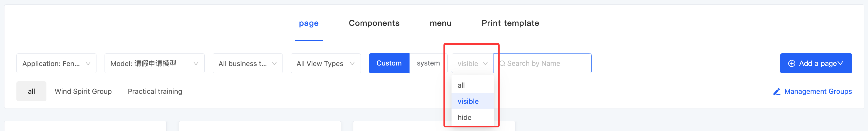Filter by Wind Spirit Group

coord(83,92)
